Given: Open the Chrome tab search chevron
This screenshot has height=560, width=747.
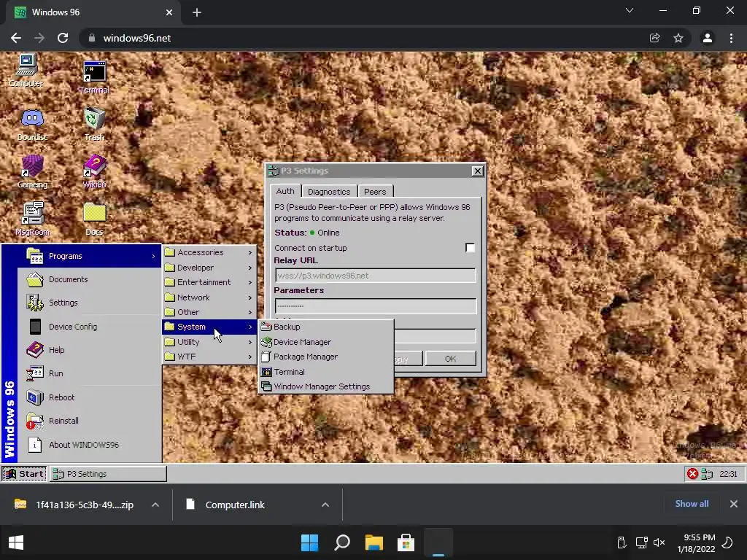Looking at the screenshot, I should pyautogui.click(x=630, y=10).
